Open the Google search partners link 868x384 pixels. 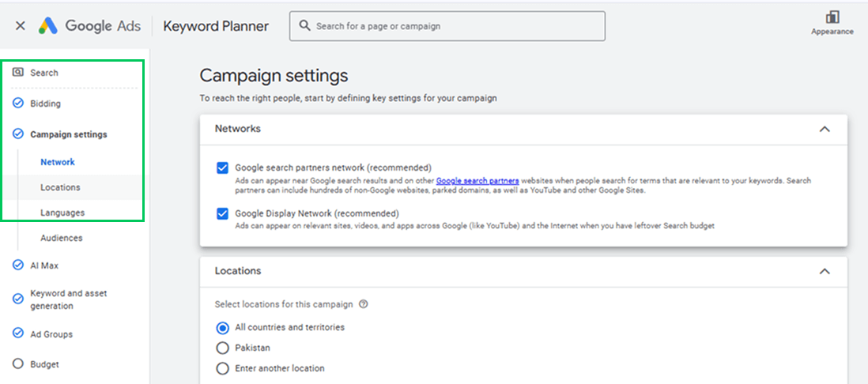pos(477,180)
